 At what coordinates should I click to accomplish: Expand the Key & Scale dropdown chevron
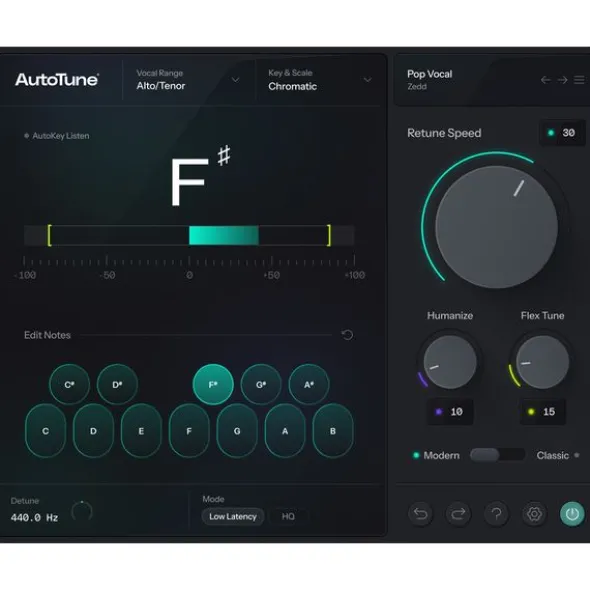coord(367,80)
